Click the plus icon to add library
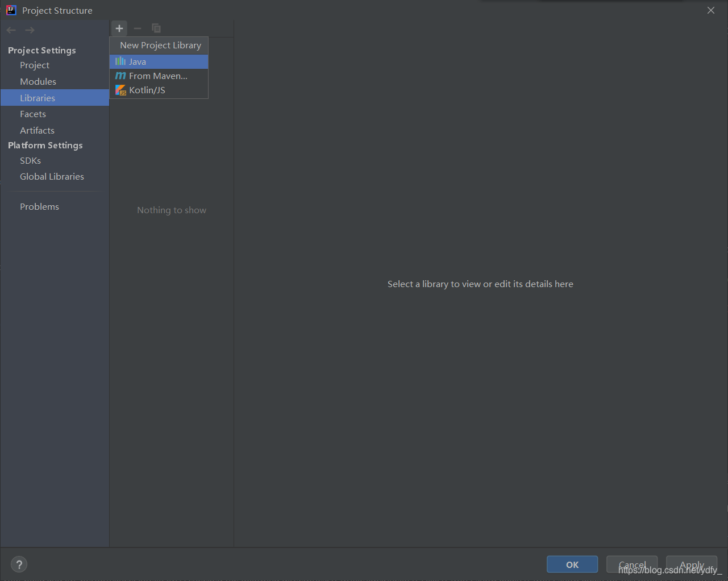Image resolution: width=728 pixels, height=581 pixels. pyautogui.click(x=119, y=28)
